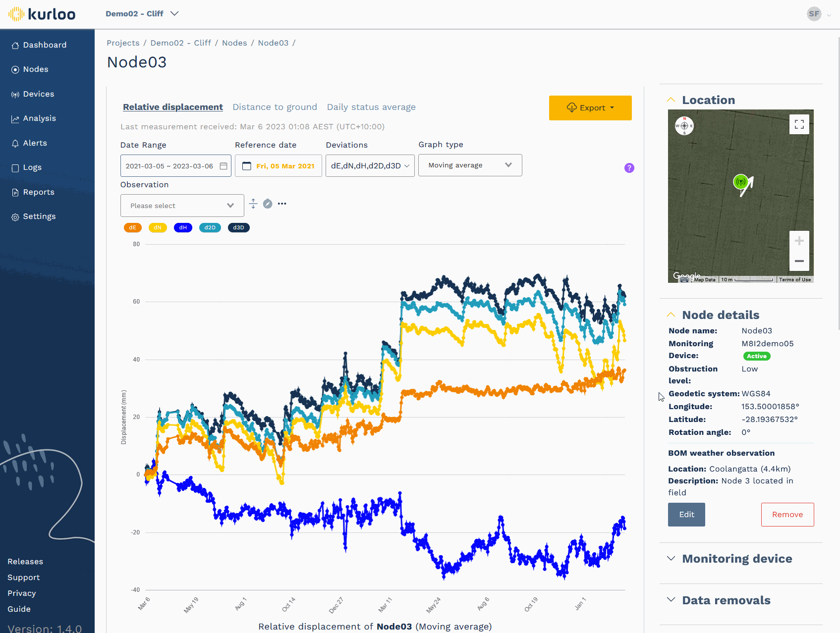Click the Export button

(590, 108)
